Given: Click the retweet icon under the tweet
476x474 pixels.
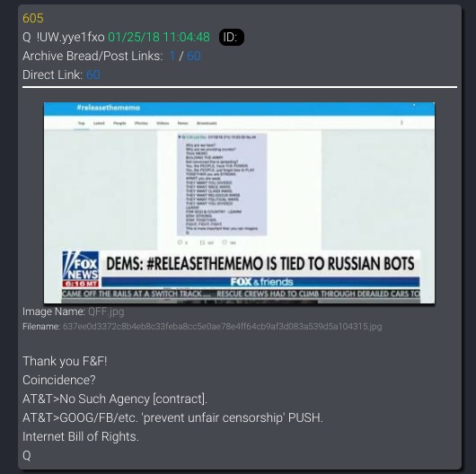Looking at the screenshot, I should click(202, 242).
